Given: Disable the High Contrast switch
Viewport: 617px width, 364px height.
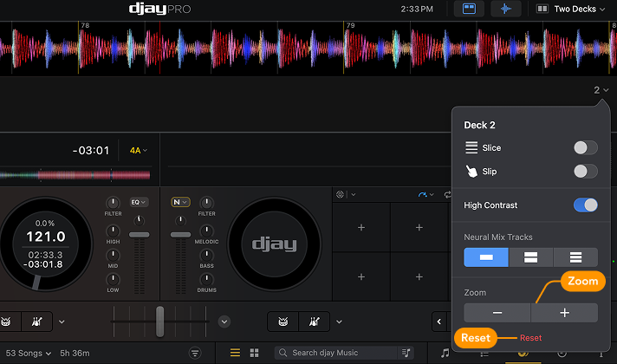Looking at the screenshot, I should (x=586, y=205).
